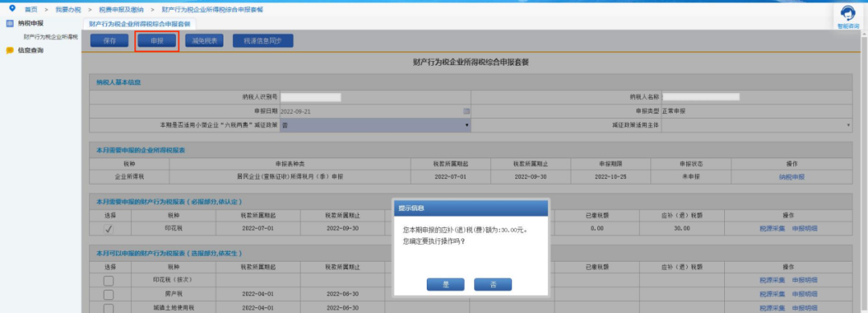Click 税源采集 link in required 印花税 row
Viewport: 868px width, 313px height.
point(772,229)
